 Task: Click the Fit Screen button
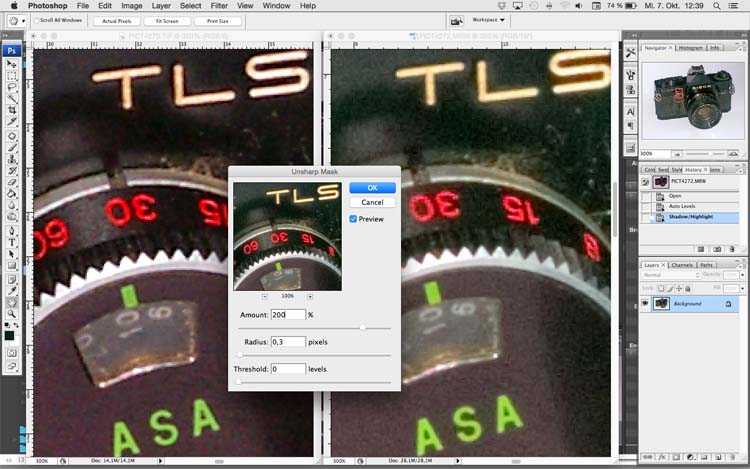pos(167,21)
